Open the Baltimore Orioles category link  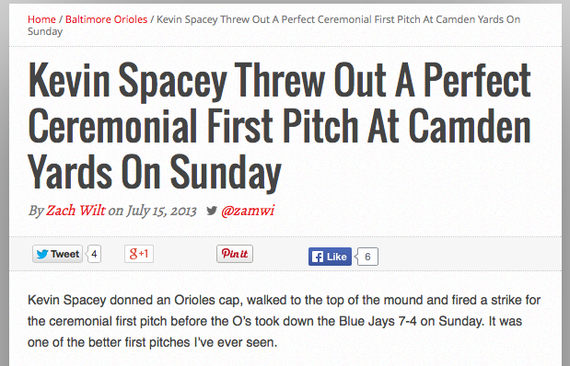click(106, 19)
